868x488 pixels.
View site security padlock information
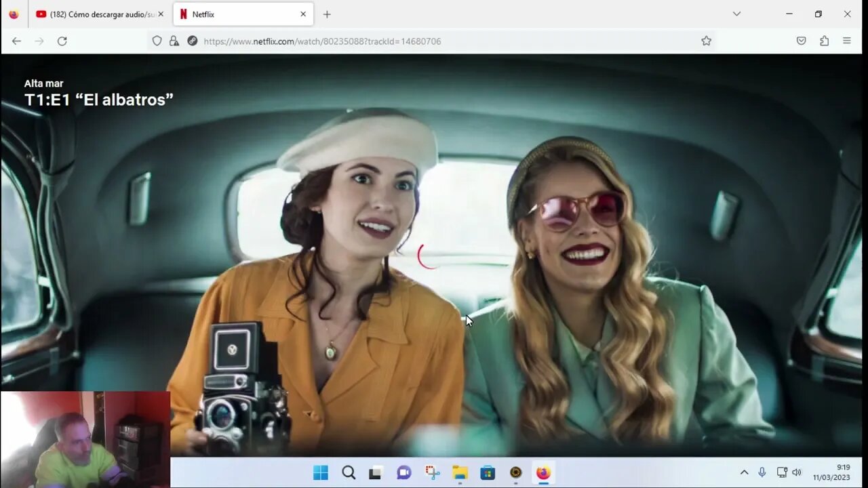(x=174, y=41)
